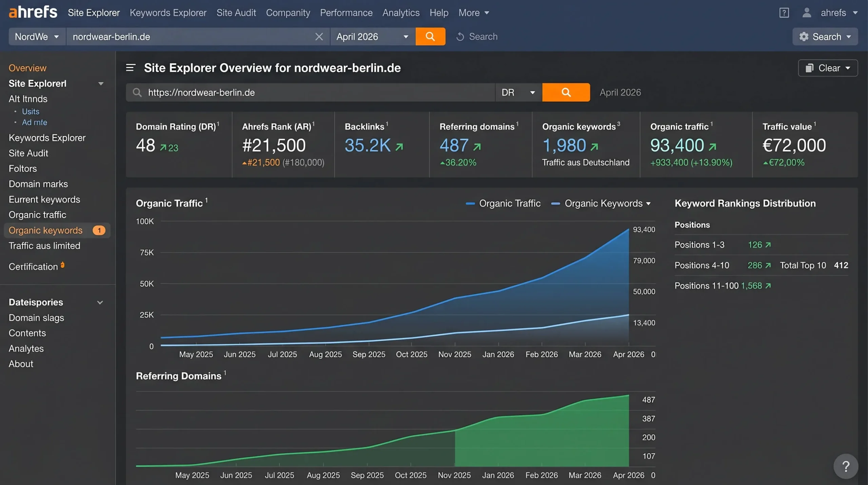868x485 pixels.
Task: Open the April 2026 date dropdown
Action: click(x=373, y=36)
